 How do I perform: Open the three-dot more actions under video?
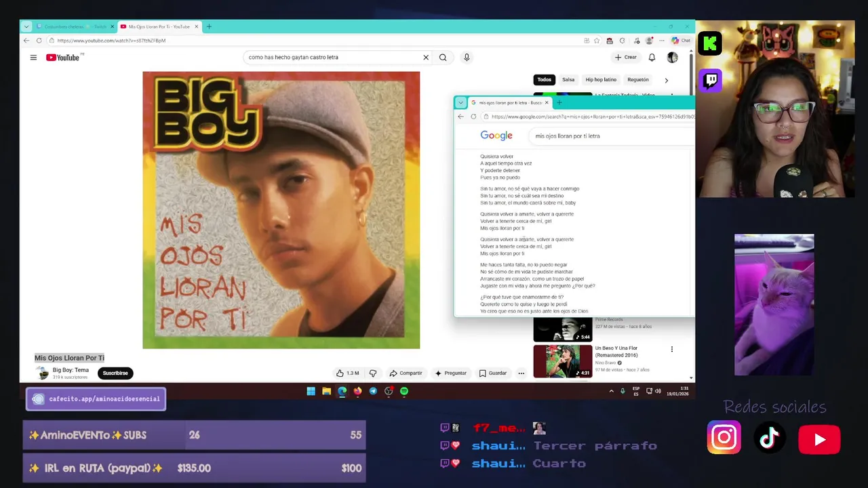tap(521, 373)
